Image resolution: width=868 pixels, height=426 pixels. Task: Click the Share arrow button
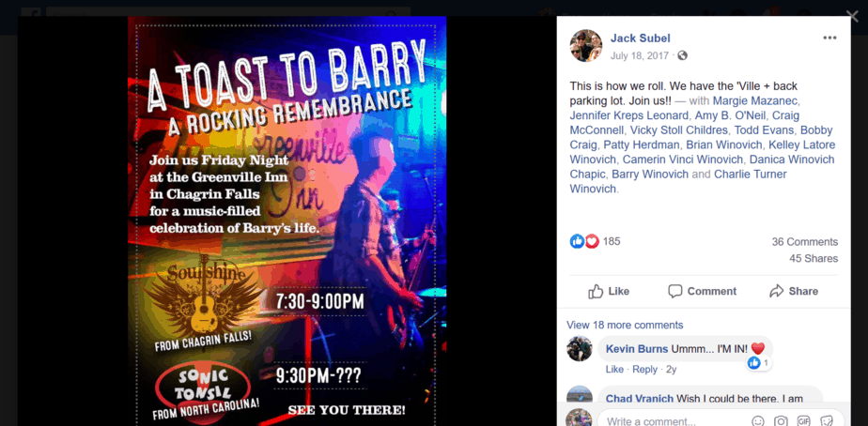[x=793, y=292]
